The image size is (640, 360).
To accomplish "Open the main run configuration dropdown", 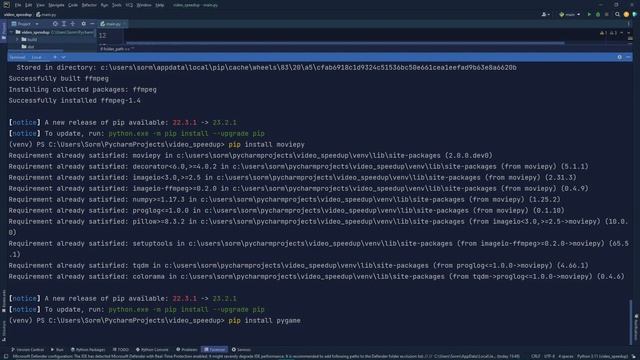I will (x=570, y=15).
